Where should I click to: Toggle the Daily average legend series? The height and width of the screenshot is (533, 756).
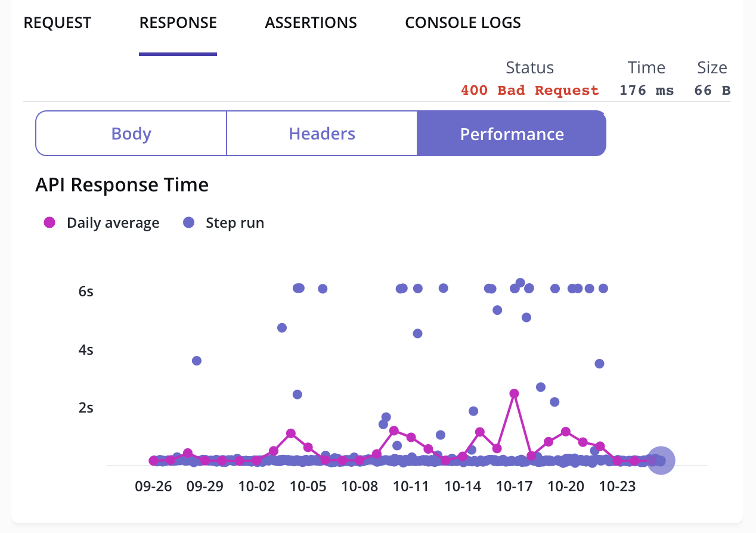point(101,223)
